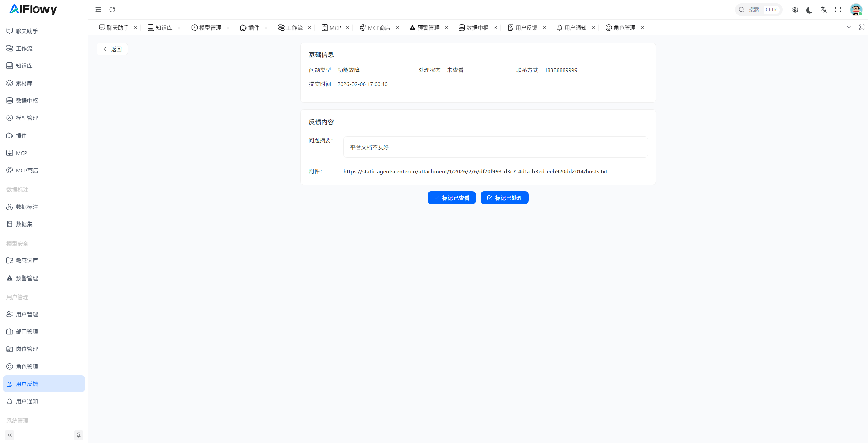Viewport: 868px width, 443px height.
Task: Click 标记已查看 button
Action: [x=451, y=198]
